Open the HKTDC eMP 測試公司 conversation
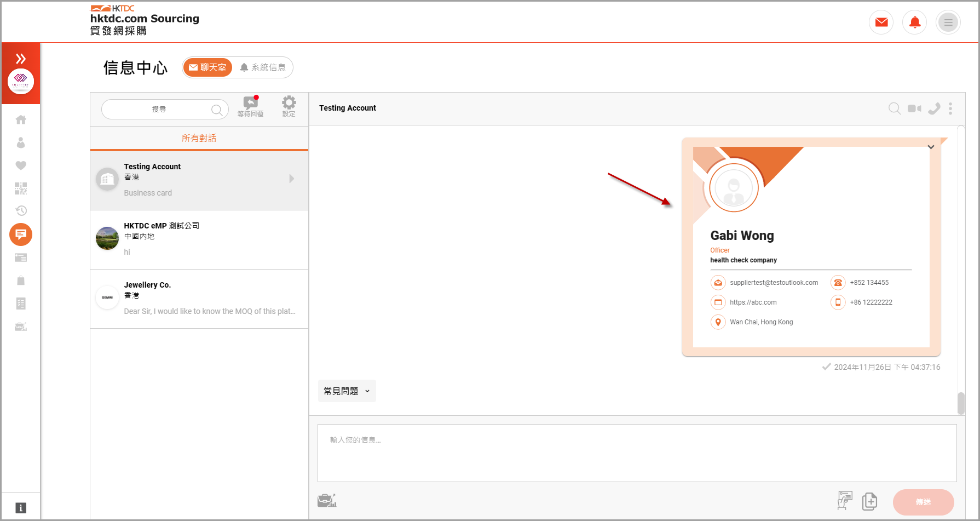 (x=199, y=239)
